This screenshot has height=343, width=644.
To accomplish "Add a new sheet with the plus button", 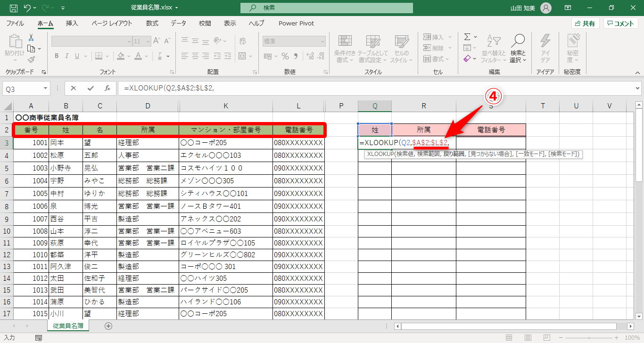I will click(108, 326).
